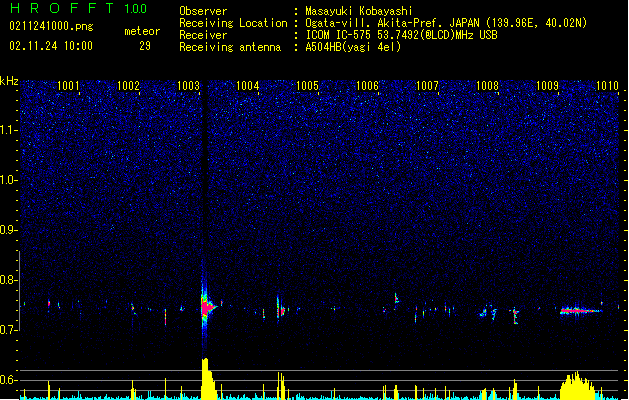The width and height of the screenshot is (629, 400).
Task: Click the 1008 time marker
Action: coord(487,86)
